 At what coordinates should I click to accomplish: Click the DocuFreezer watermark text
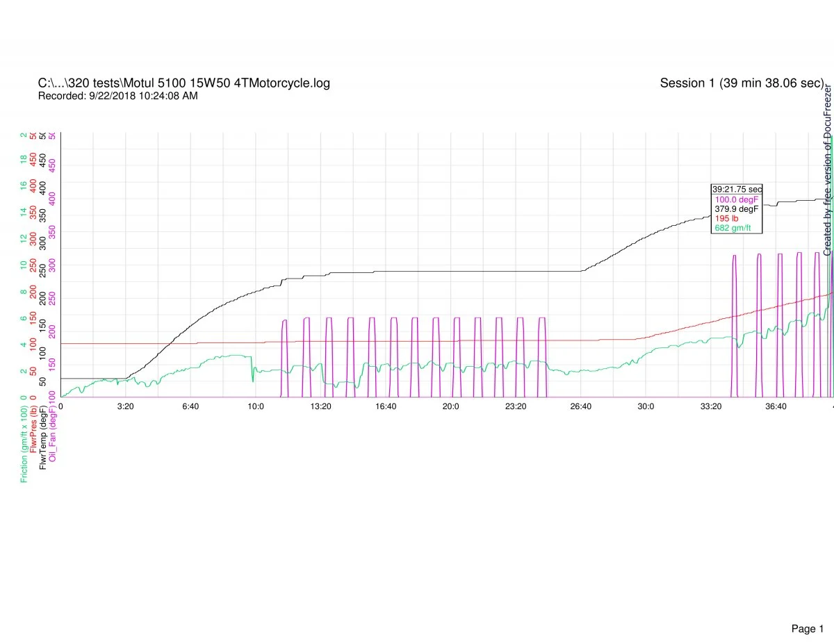pyautogui.click(x=828, y=170)
